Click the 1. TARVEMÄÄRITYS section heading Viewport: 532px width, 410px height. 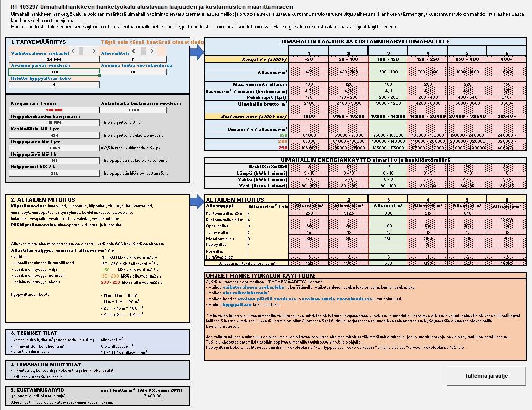pos(38,42)
